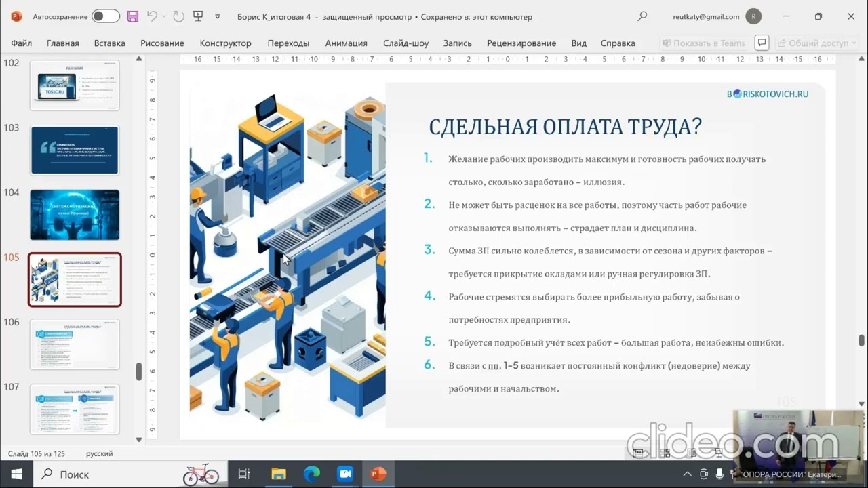Click the Save icon in title bar
Image resolution: width=868 pixels, height=488 pixels.
point(133,16)
